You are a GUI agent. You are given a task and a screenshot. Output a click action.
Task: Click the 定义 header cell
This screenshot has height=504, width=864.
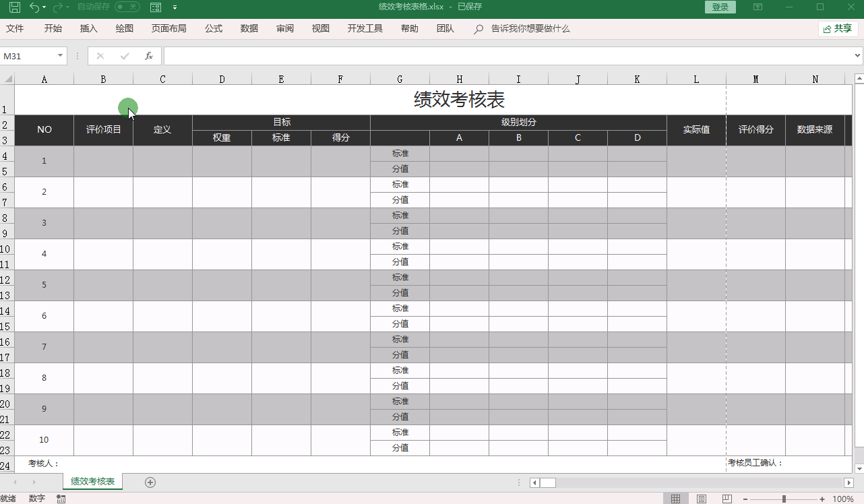(x=163, y=130)
